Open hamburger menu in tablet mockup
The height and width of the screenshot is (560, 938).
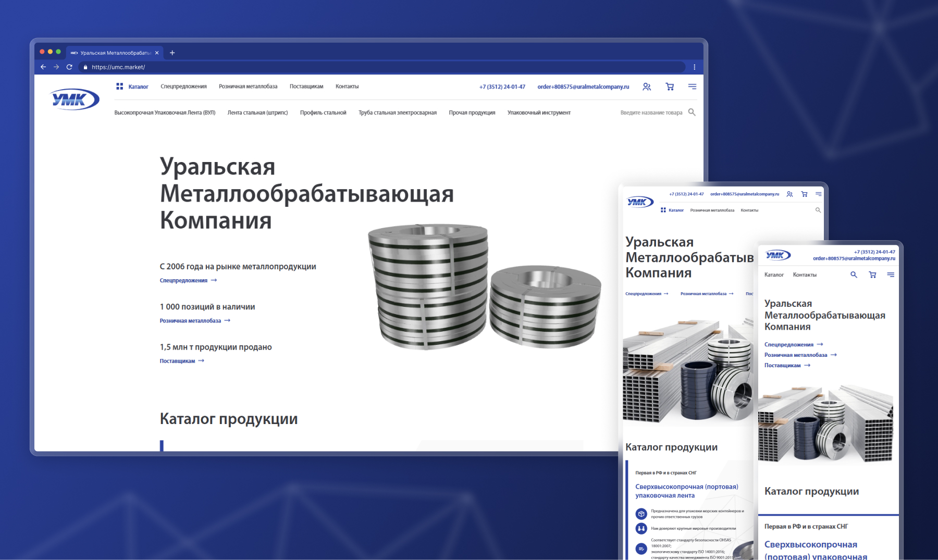[x=819, y=194]
